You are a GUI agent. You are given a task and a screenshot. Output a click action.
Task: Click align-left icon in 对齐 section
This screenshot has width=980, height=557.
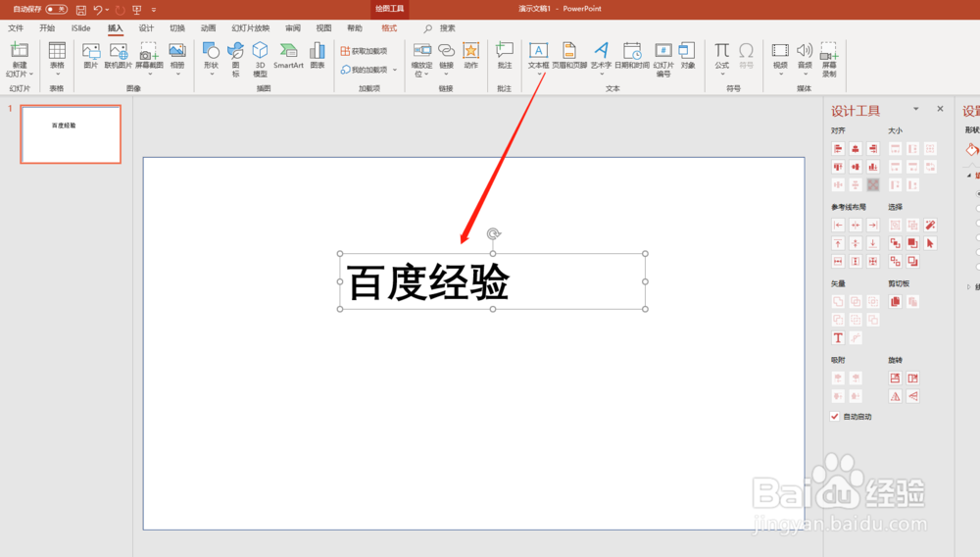838,149
